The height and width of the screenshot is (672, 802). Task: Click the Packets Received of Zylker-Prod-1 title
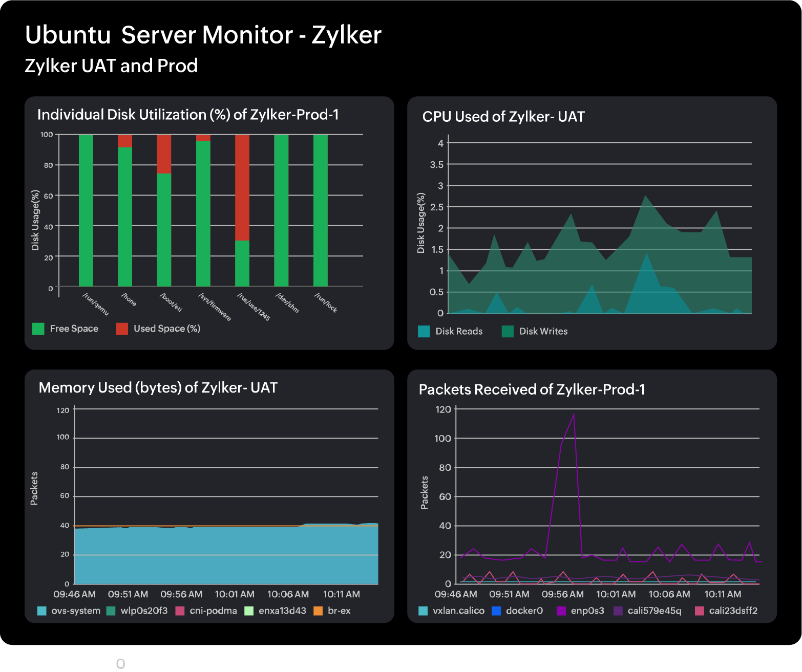tap(532, 389)
